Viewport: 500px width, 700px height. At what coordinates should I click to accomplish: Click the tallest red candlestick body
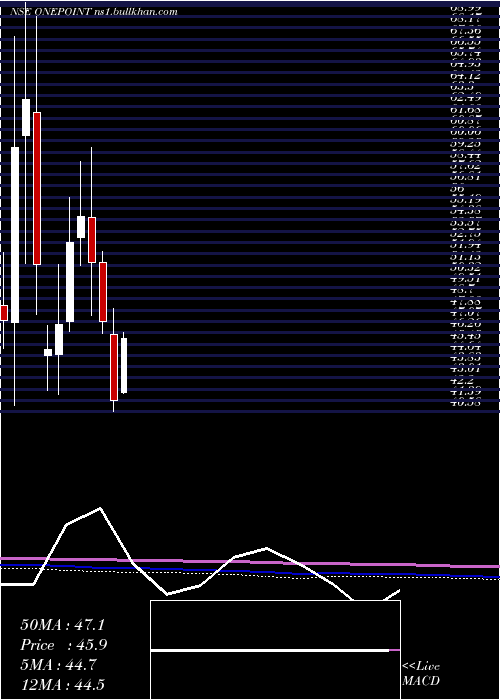click(x=37, y=188)
